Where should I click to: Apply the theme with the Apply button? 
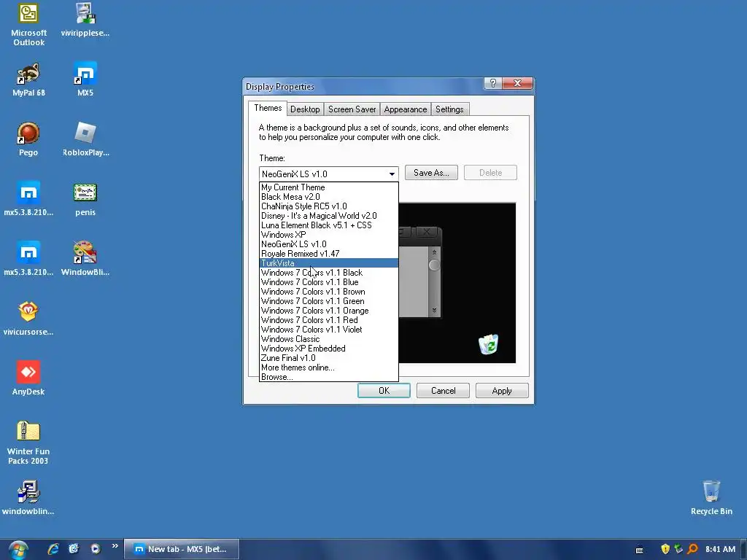tap(502, 391)
